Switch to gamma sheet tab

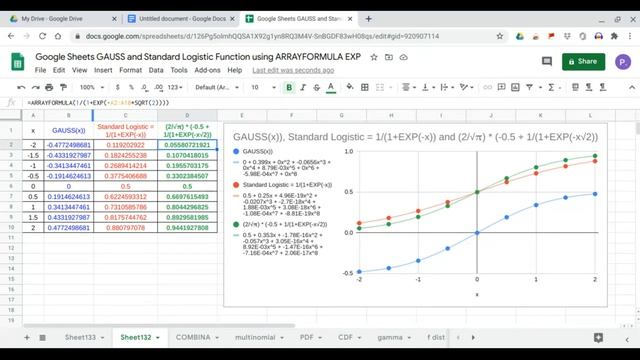tap(390, 338)
